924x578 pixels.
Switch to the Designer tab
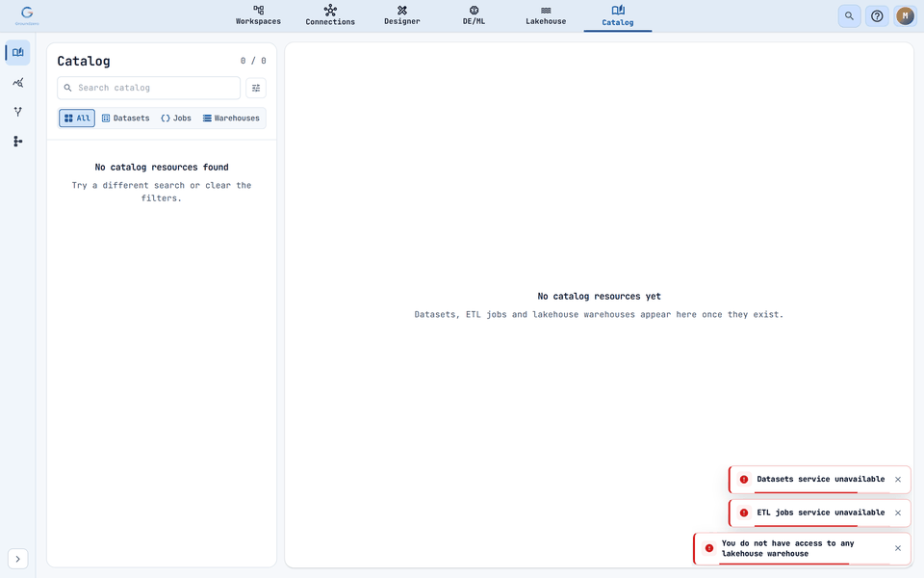402,16
